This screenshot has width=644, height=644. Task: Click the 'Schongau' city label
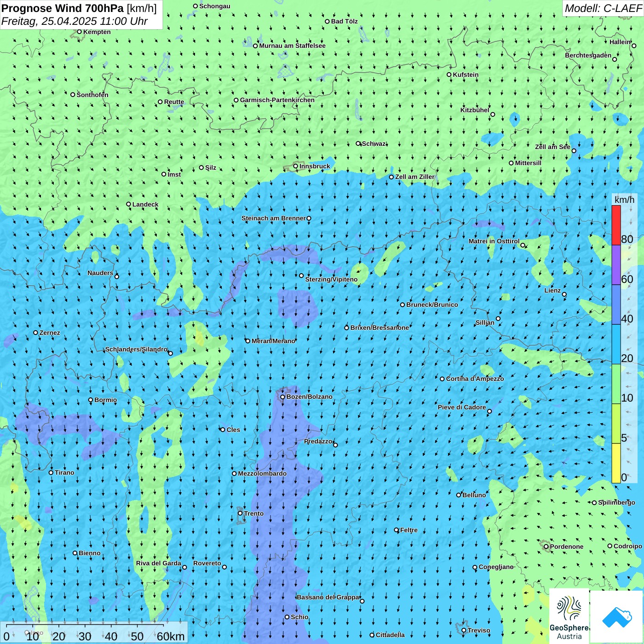(x=215, y=6)
